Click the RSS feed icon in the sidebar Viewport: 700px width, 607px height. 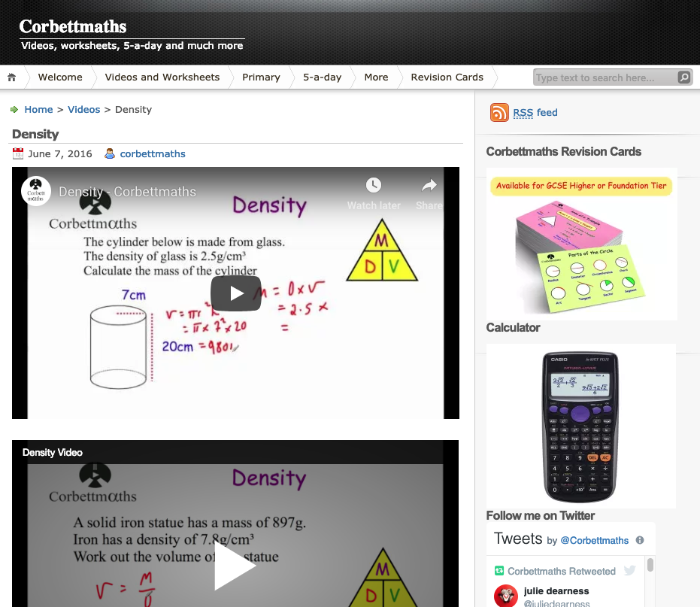click(499, 112)
